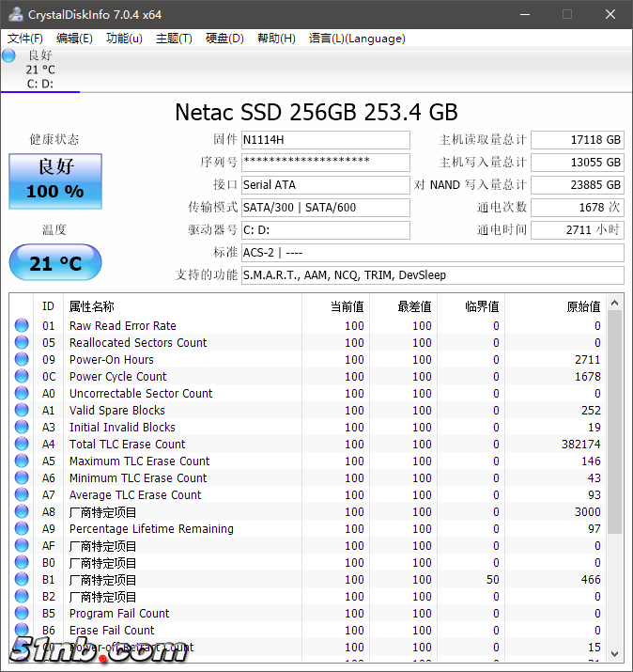Click the attribute list vertical scrollbar thumb
The width and height of the screenshot is (633, 672).
pyautogui.click(x=615, y=423)
